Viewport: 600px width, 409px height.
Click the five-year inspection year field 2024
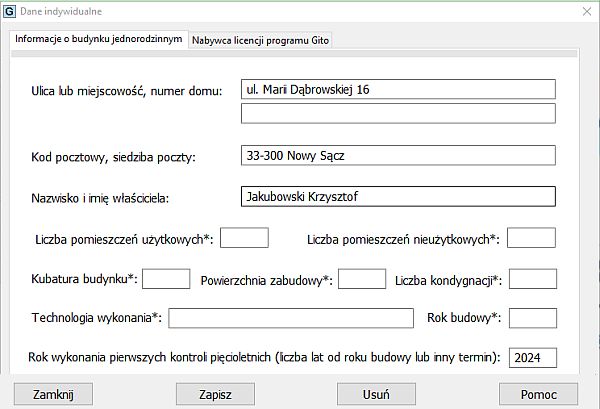tap(532, 359)
